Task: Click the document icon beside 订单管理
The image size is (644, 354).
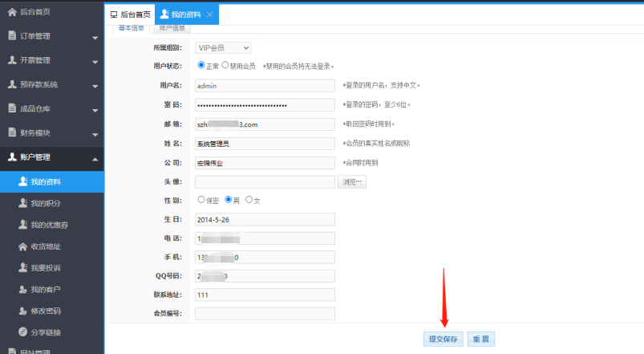Action: [12, 35]
